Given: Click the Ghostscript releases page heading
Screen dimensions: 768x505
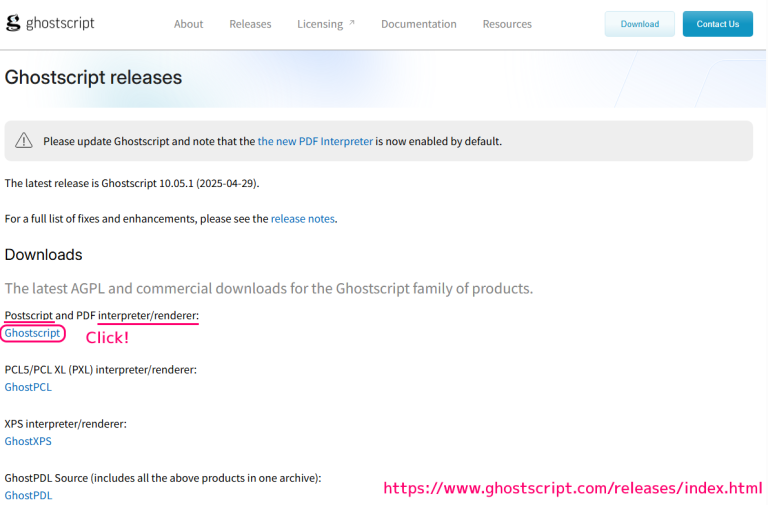Looking at the screenshot, I should pos(93,77).
